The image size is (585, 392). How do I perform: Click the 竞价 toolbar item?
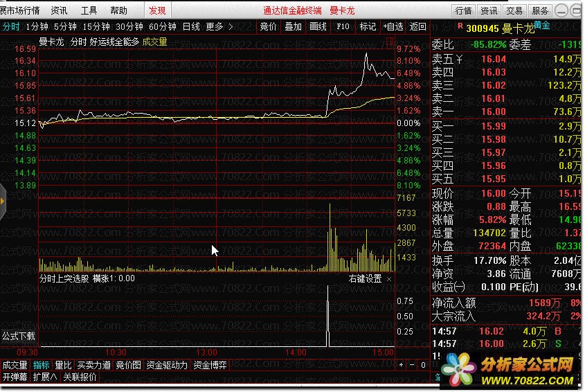tap(268, 26)
